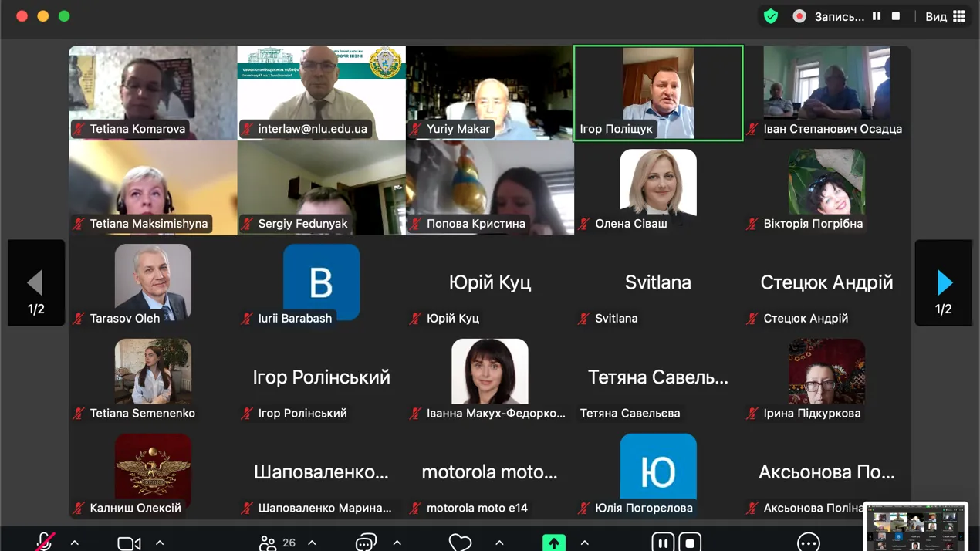Go to next gallery page arrow
The image size is (980, 551).
[x=944, y=282]
